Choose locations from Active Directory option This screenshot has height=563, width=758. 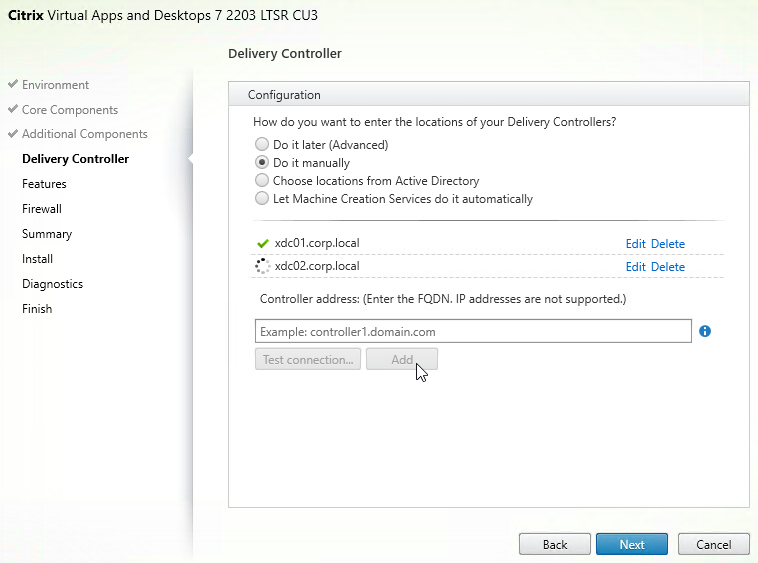[x=262, y=180]
